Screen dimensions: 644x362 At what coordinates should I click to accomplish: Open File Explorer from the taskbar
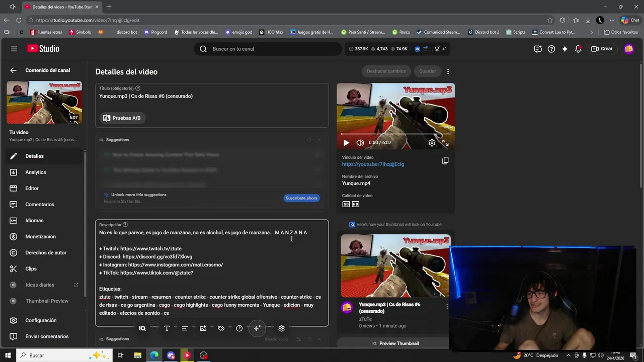[x=137, y=355]
